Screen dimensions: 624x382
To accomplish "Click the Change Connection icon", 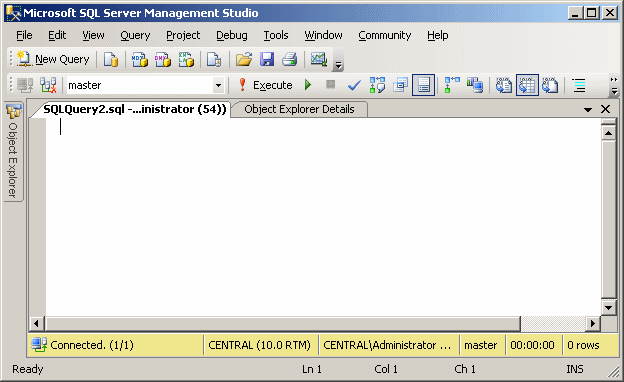I will (48, 85).
